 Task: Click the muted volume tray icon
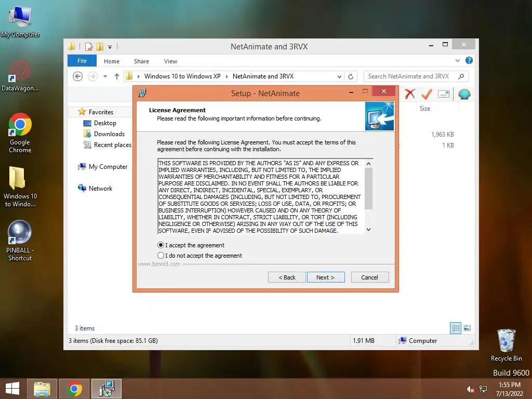coord(470,389)
